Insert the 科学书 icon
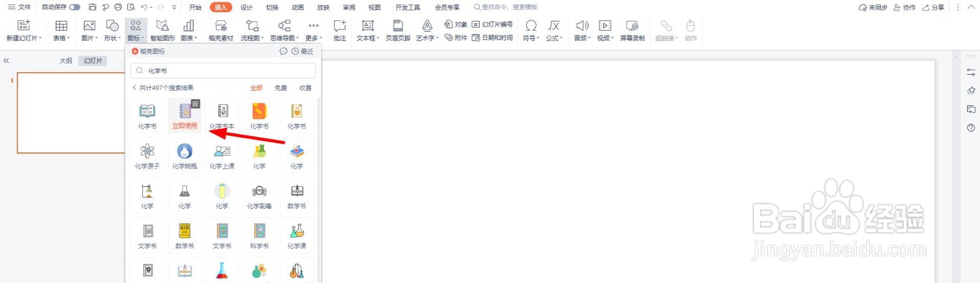 (259, 235)
